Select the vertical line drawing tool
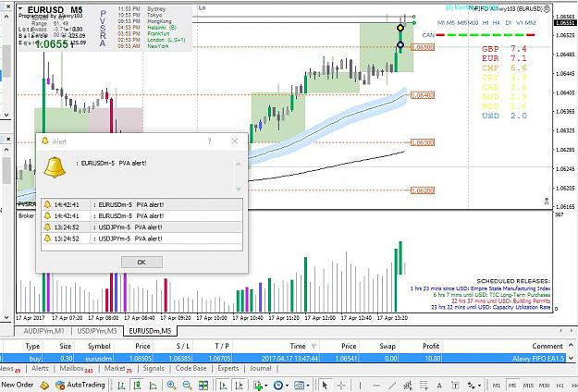 pyautogui.click(x=360, y=386)
